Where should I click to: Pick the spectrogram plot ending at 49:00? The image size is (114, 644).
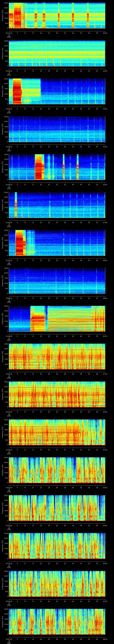pyautogui.click(x=57, y=281)
